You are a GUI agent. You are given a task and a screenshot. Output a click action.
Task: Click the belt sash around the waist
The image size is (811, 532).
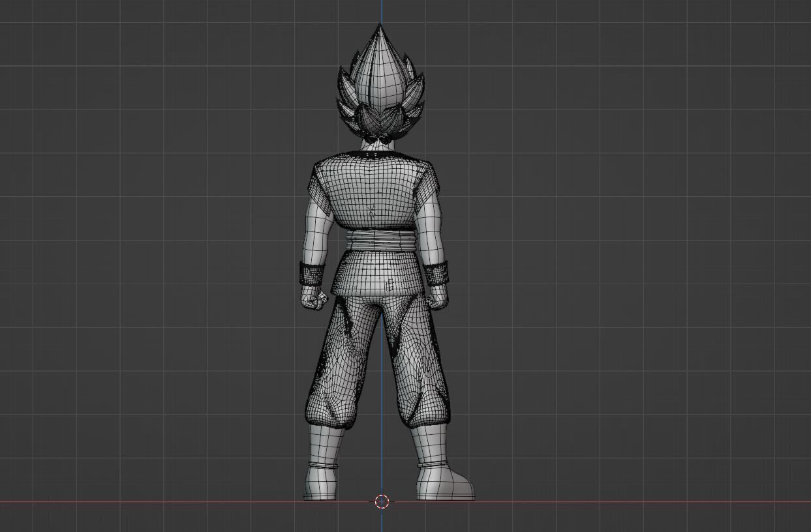(x=380, y=239)
